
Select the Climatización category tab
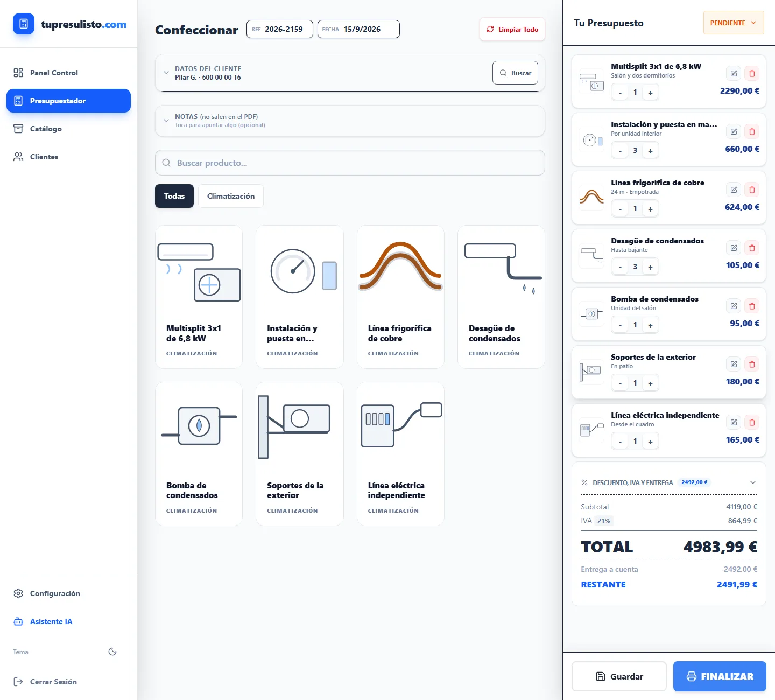231,196
